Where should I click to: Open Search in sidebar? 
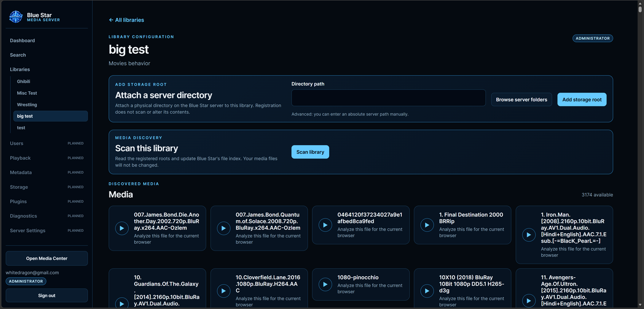18,55
